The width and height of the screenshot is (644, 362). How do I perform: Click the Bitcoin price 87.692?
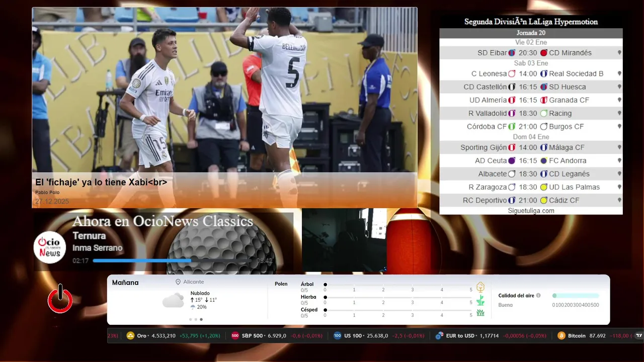coord(597,336)
